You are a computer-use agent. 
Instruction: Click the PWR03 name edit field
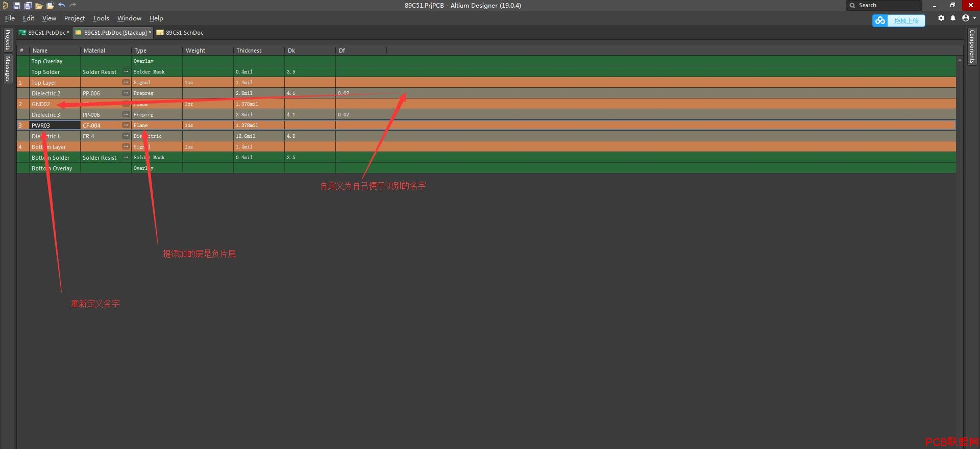pyautogui.click(x=55, y=126)
